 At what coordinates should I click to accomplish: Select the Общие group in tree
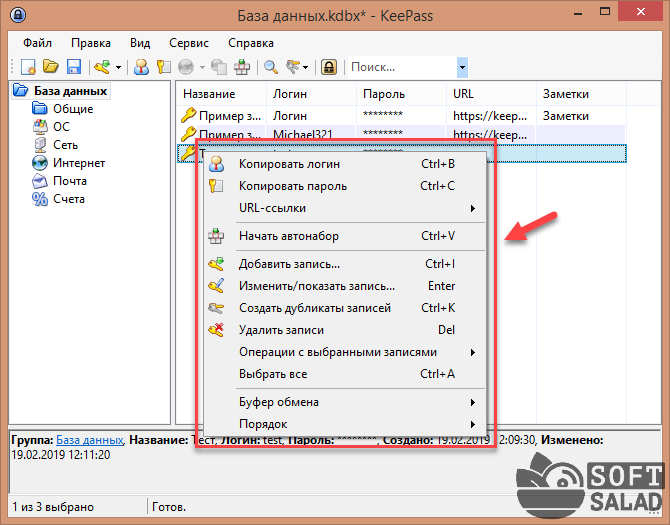[x=73, y=109]
